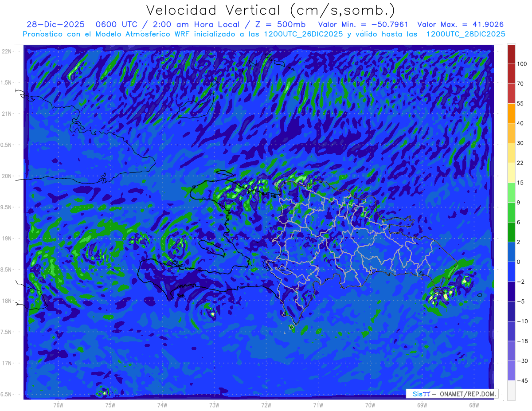Image resolution: width=532 pixels, height=411 pixels.
Task: Click the "75W" longitude label
Action: pos(110,405)
